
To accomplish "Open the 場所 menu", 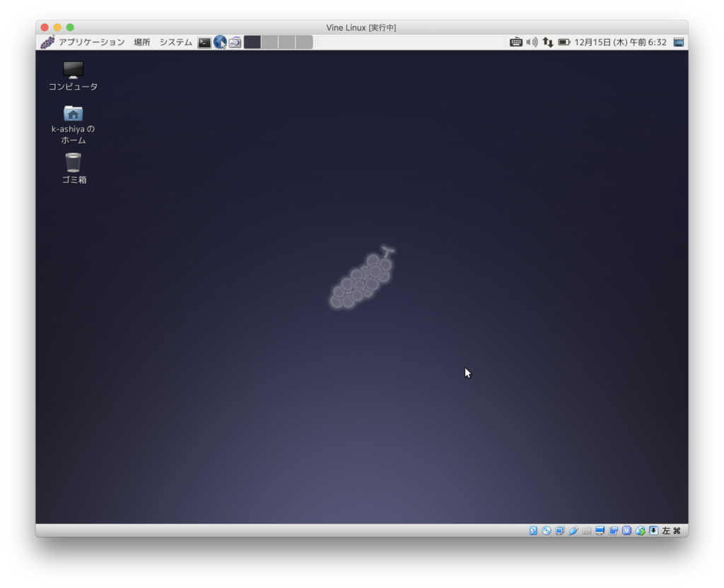I will tap(141, 42).
